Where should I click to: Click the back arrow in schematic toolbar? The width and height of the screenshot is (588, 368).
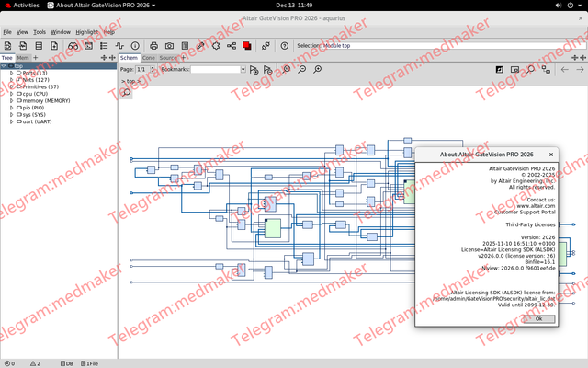565,70
